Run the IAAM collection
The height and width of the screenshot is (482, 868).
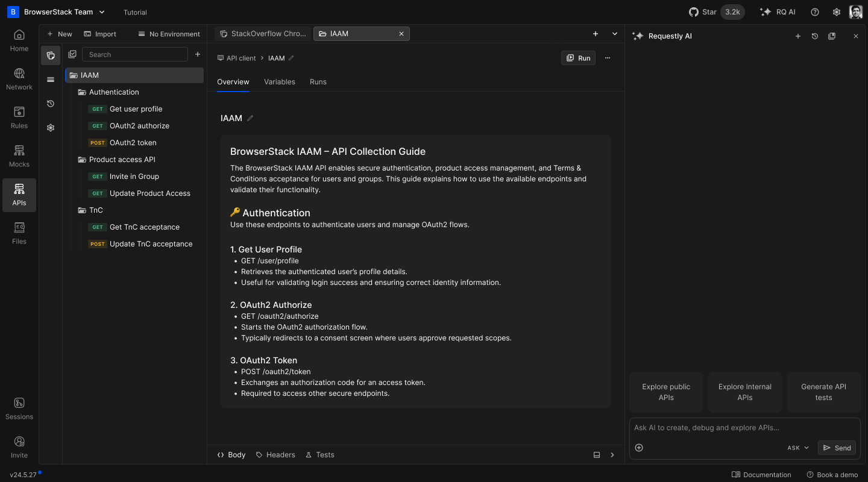[578, 58]
